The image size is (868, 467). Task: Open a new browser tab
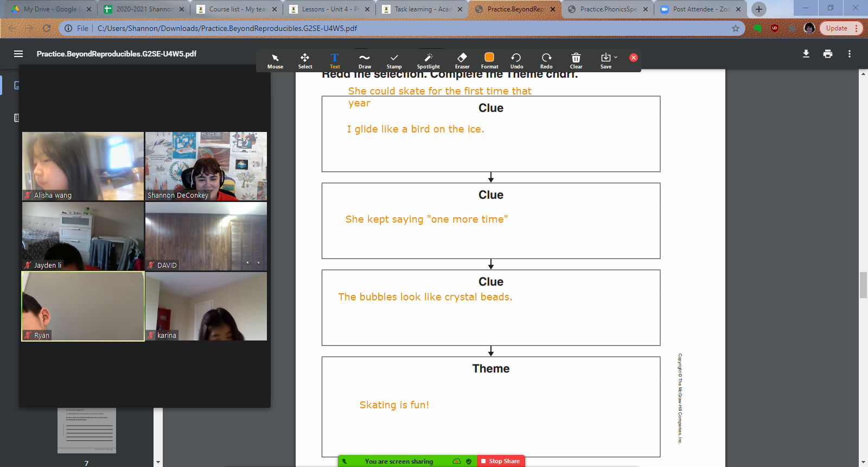[x=759, y=9]
